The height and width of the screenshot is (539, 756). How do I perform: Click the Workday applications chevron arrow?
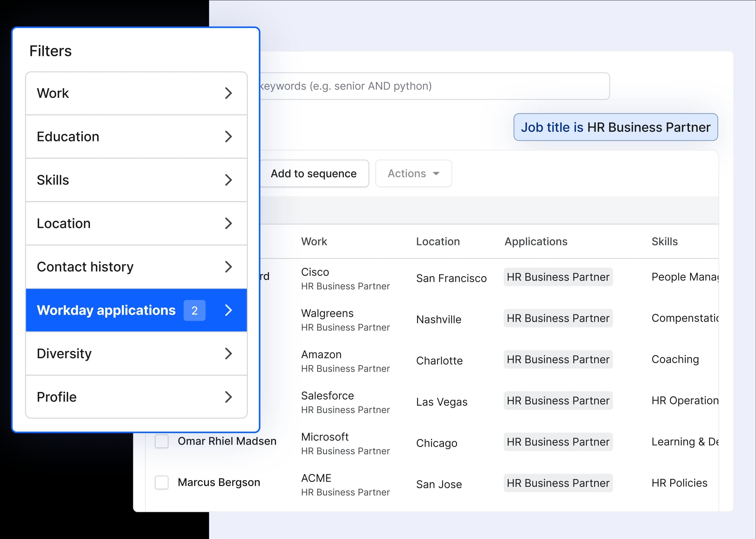(x=228, y=310)
